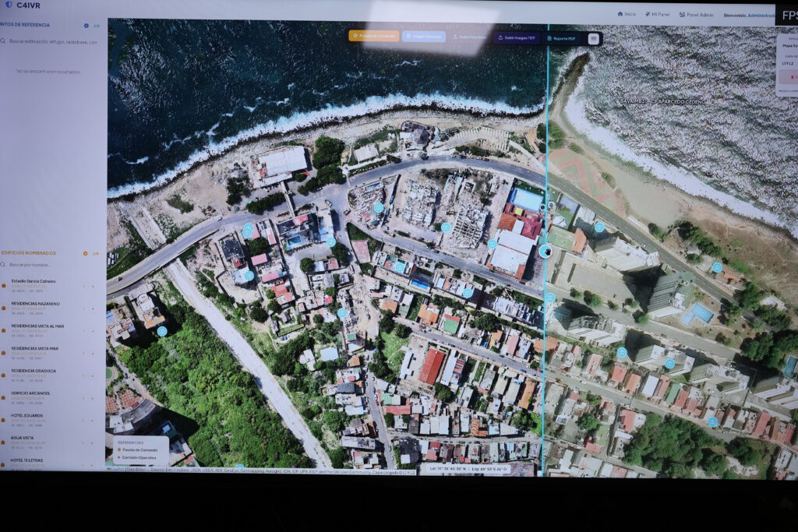Click the house icon beside HOTEL EDUARDS

coord(4,420)
